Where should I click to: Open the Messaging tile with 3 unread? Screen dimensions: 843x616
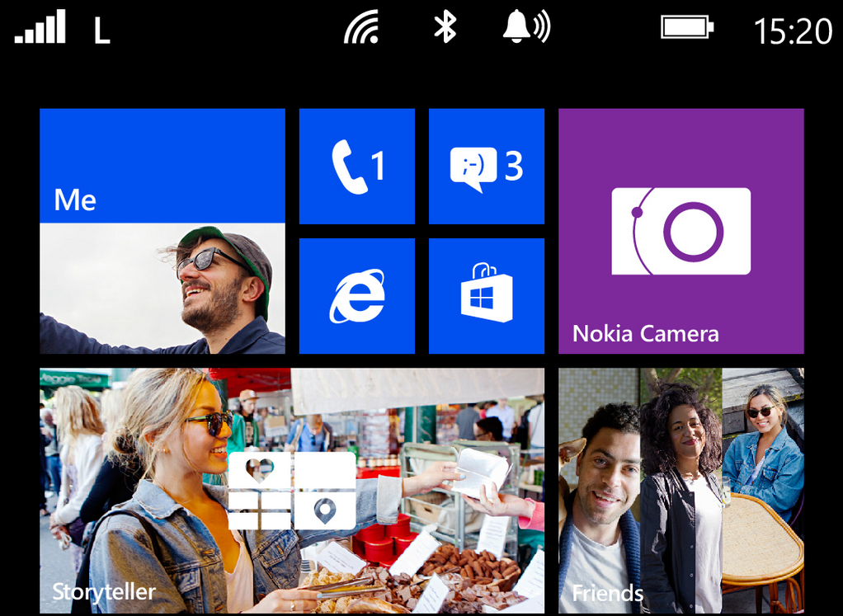pyautogui.click(x=486, y=167)
